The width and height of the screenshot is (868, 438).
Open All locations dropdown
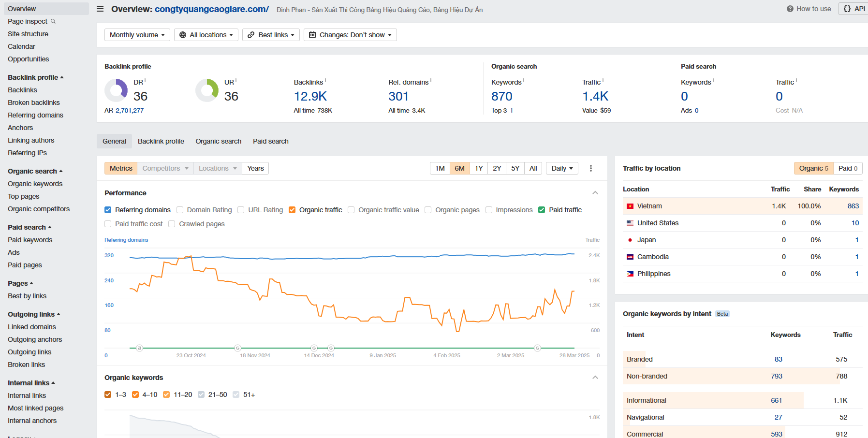(206, 35)
